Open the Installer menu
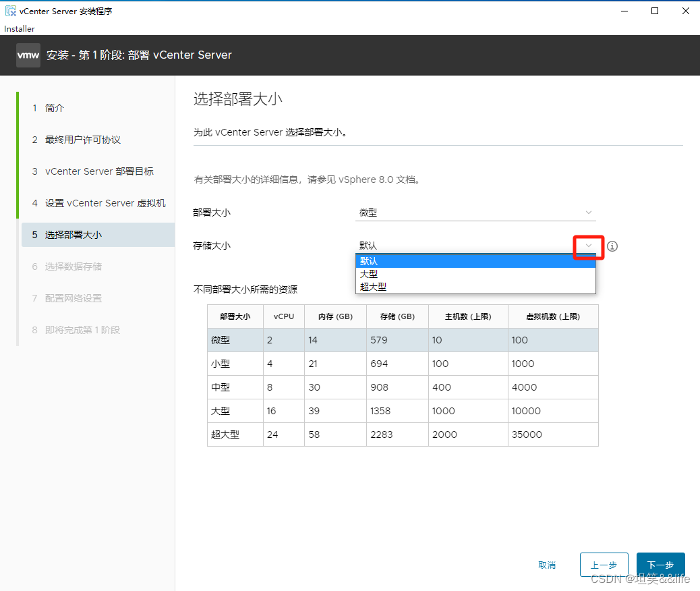This screenshot has height=591, width=700. (x=19, y=28)
